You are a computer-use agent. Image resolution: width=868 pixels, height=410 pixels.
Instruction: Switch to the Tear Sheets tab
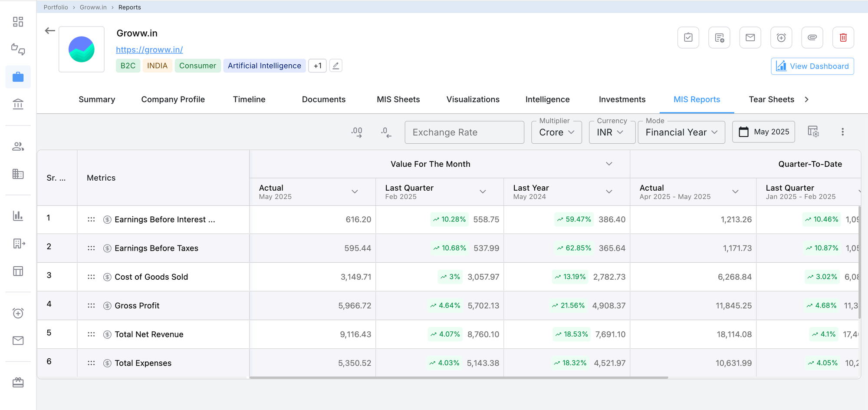click(772, 99)
